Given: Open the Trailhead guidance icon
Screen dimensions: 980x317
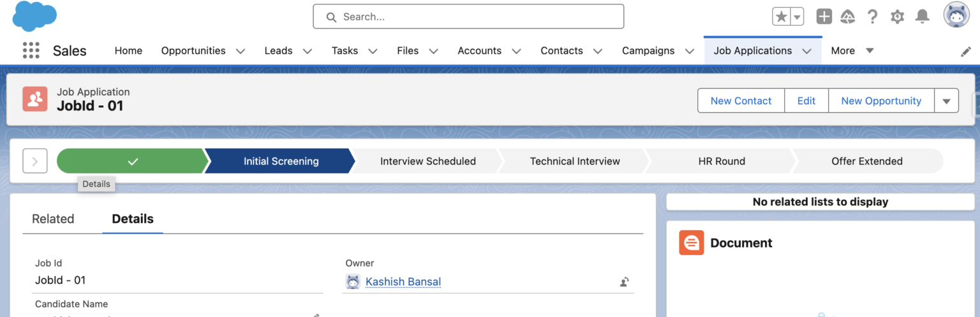Looking at the screenshot, I should tap(847, 17).
